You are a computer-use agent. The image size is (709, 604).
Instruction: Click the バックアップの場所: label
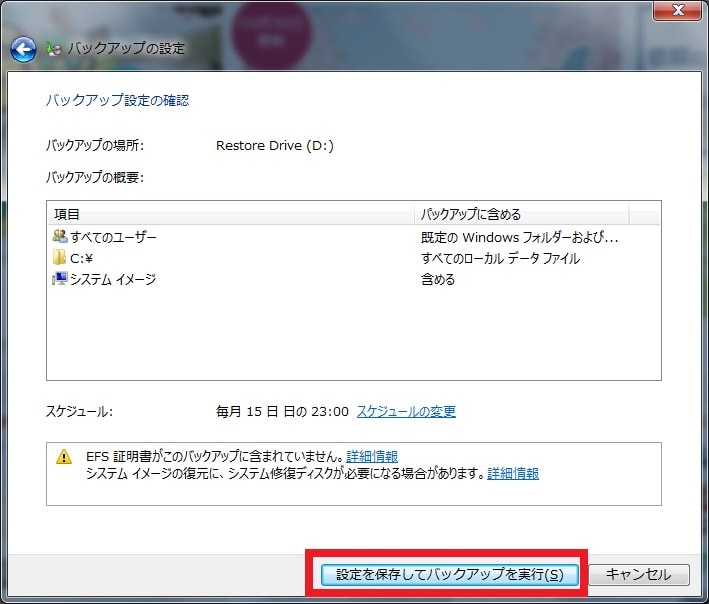coord(95,146)
